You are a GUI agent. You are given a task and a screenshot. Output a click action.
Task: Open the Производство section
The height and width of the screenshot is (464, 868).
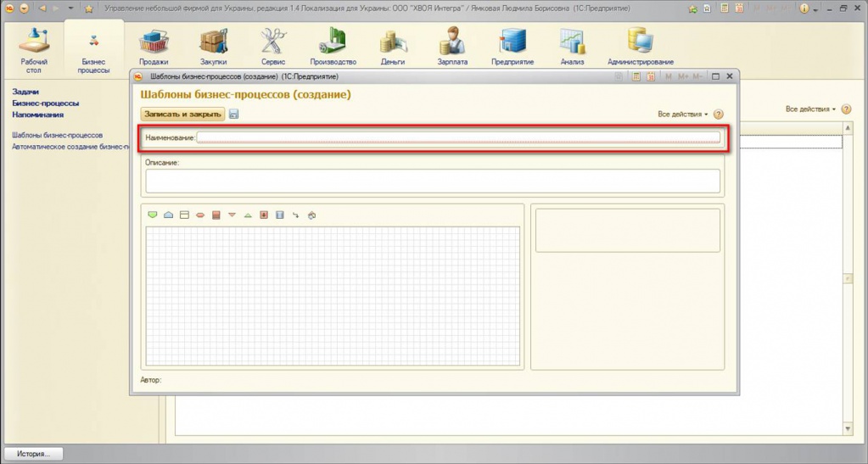(x=333, y=48)
